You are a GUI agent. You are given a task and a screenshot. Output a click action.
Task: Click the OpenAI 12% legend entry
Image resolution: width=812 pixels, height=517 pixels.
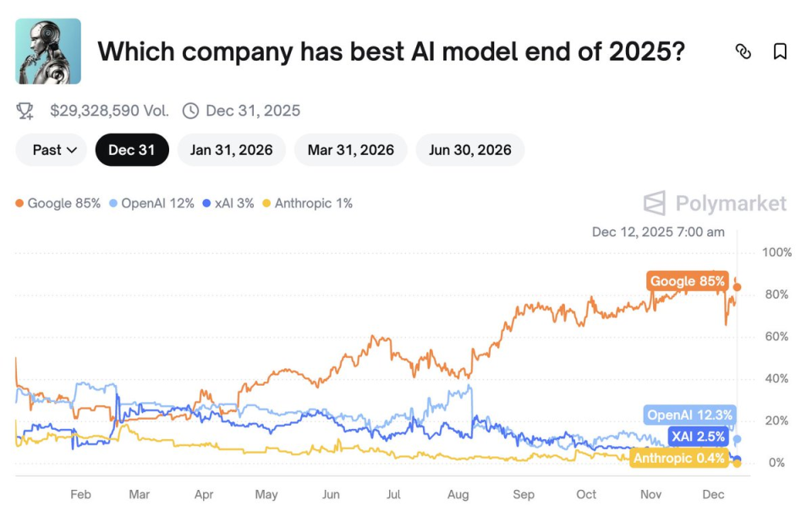[152, 204]
